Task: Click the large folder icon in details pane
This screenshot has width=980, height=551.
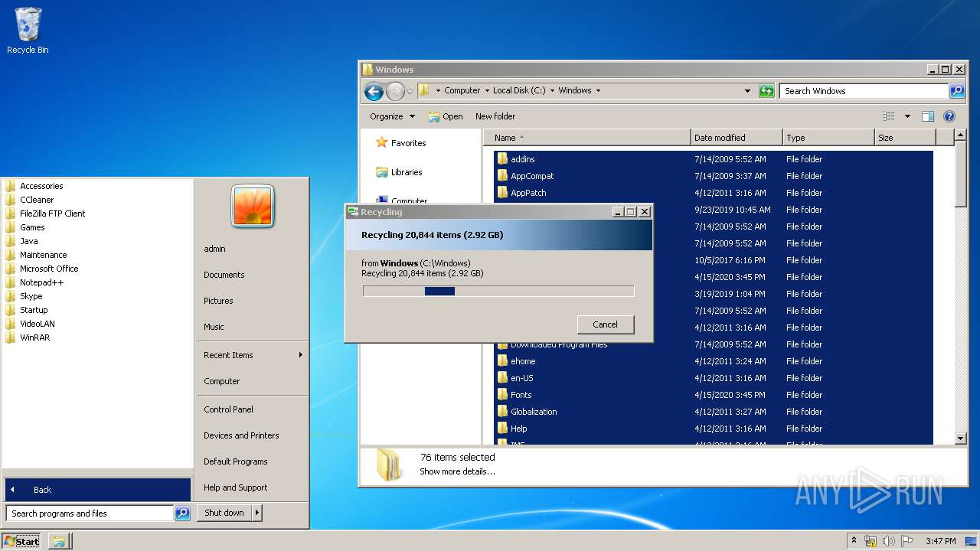Action: coord(390,465)
